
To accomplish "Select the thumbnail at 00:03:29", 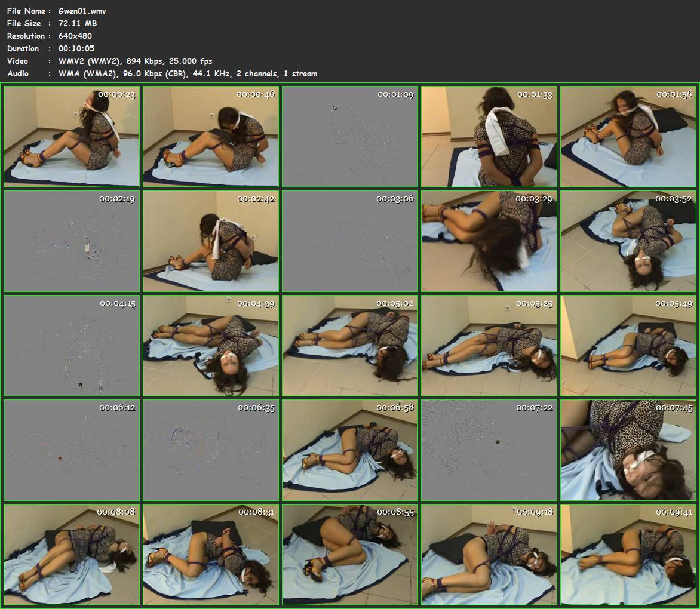I will pos(489,241).
